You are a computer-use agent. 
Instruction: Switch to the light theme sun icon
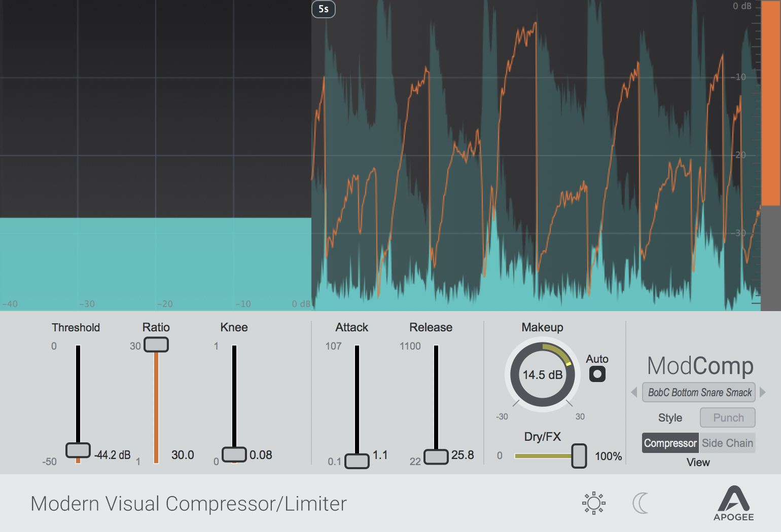[x=593, y=503]
